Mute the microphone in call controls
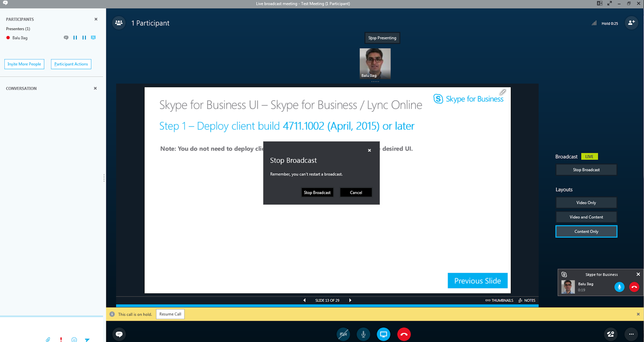The image size is (644, 342). pyautogui.click(x=363, y=334)
